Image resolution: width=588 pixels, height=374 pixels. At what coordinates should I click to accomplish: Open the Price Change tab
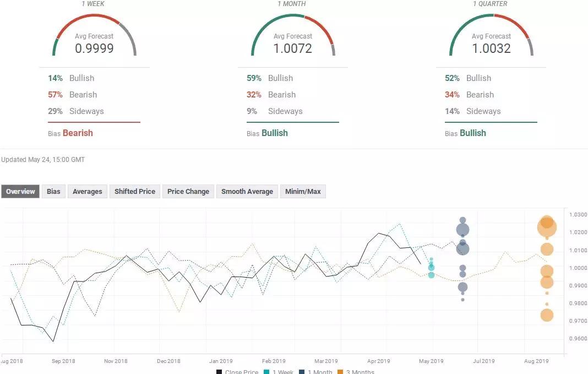(x=188, y=192)
